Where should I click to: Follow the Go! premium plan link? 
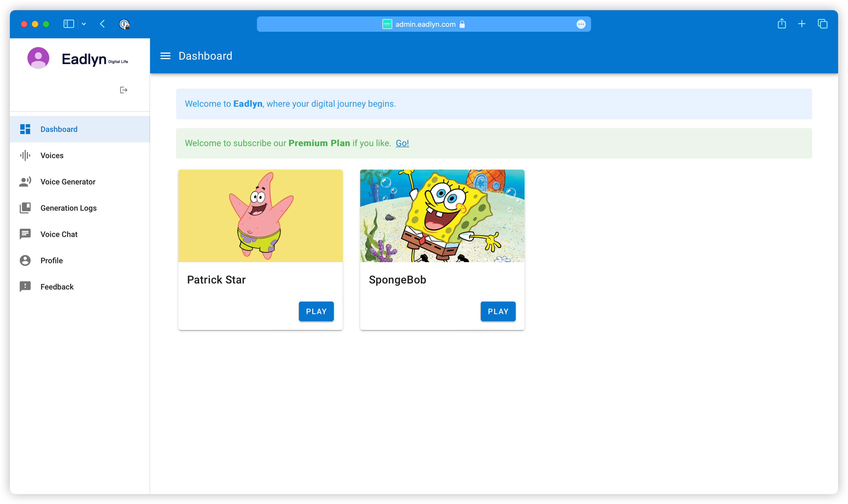pyautogui.click(x=402, y=143)
